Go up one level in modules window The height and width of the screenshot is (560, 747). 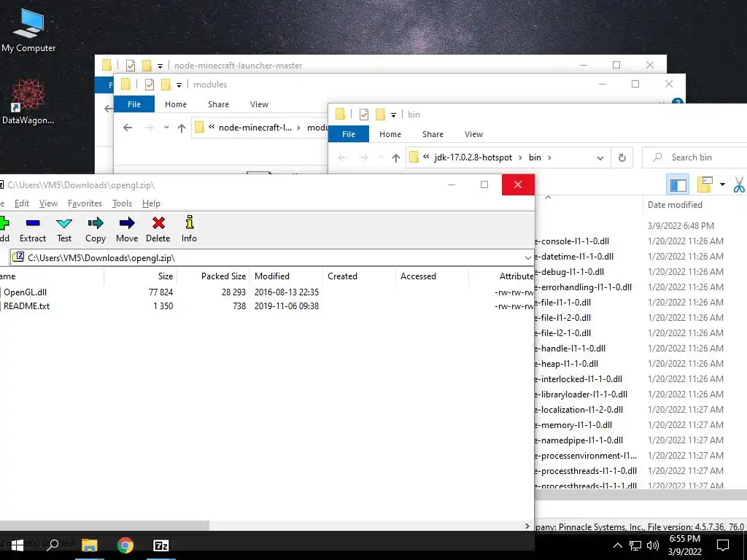[x=182, y=128]
